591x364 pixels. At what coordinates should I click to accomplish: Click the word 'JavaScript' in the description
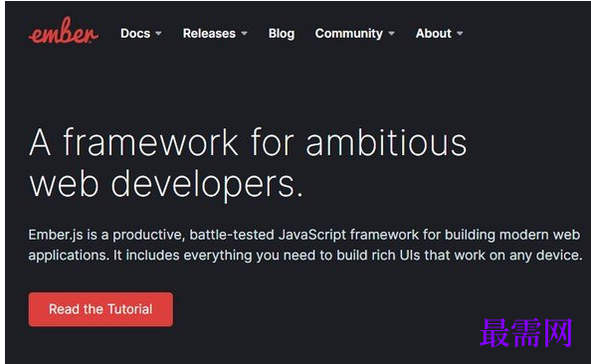point(312,235)
